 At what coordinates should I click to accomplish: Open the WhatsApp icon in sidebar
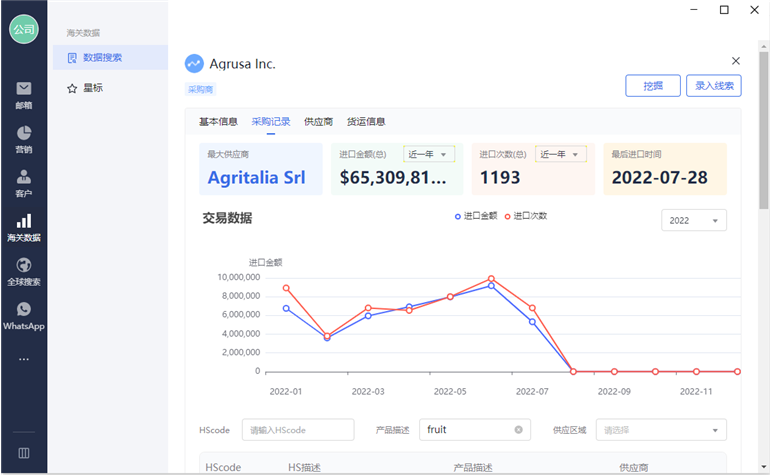coord(24,309)
